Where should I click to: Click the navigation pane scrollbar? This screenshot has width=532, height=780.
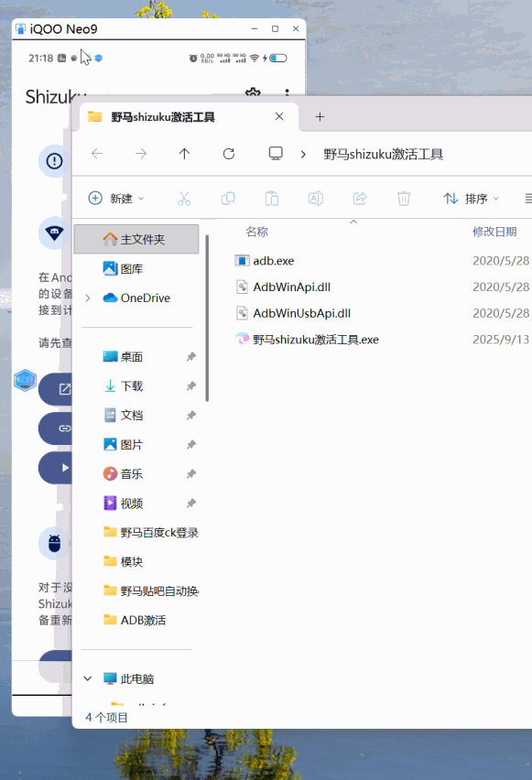[x=207, y=319]
